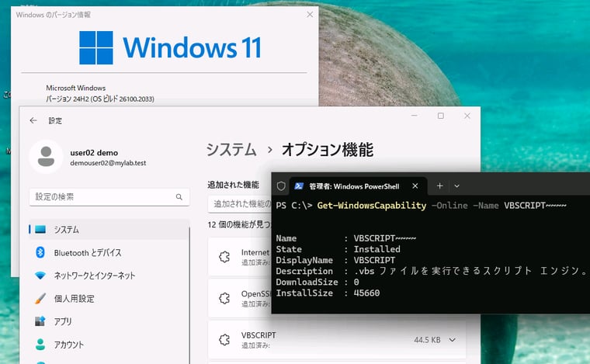Screen dimensions: 590x364
Task: Close the 設定 window
Action: point(467,116)
